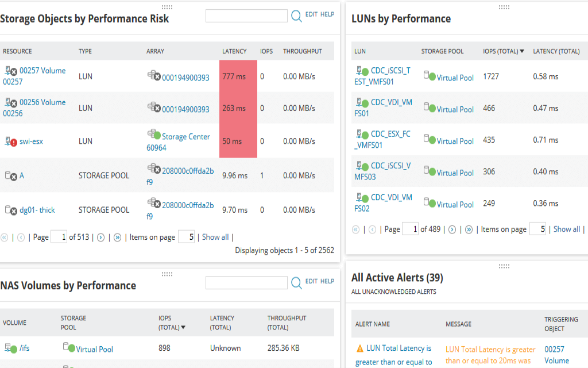
Task: Click the Page number input in Storage Objects
Action: (59, 236)
